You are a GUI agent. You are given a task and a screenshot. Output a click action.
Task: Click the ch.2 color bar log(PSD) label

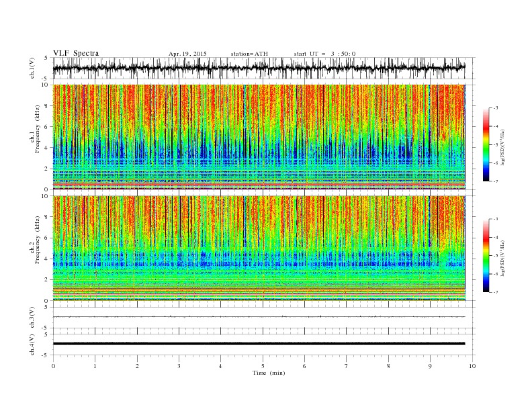(502, 257)
